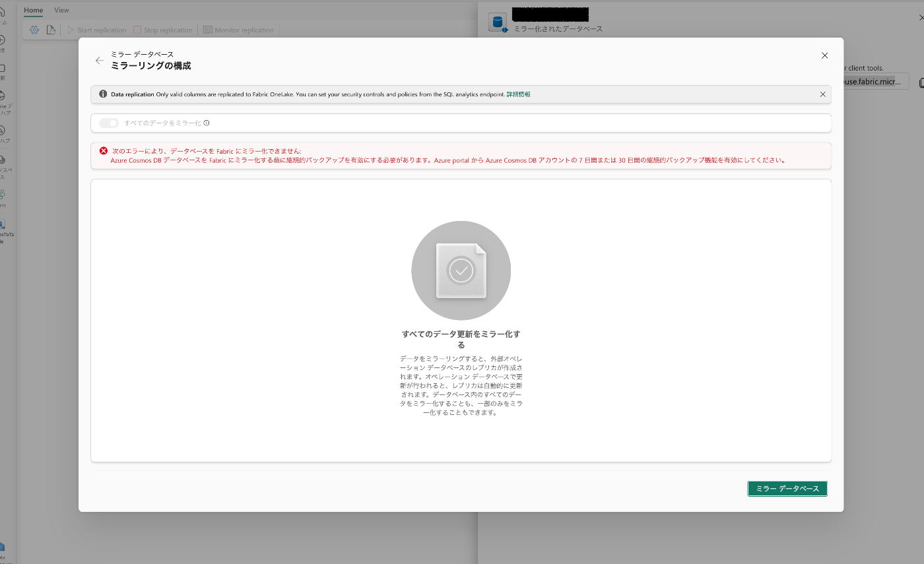
Task: Open the 詳細情報 link in the info banner
Action: coord(518,94)
